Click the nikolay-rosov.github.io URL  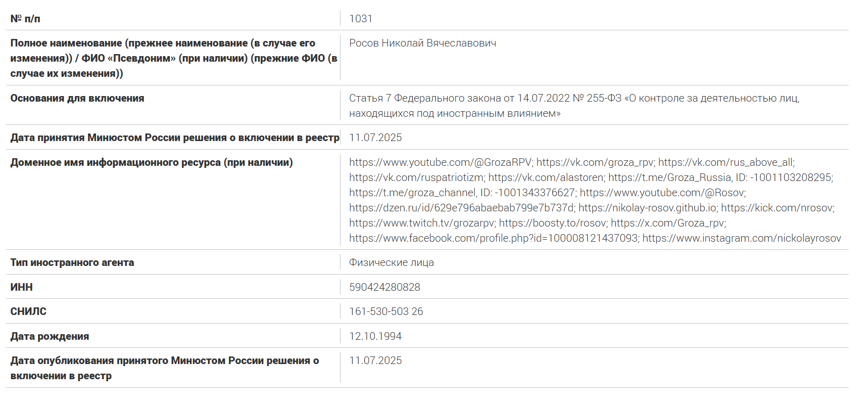pyautogui.click(x=647, y=208)
